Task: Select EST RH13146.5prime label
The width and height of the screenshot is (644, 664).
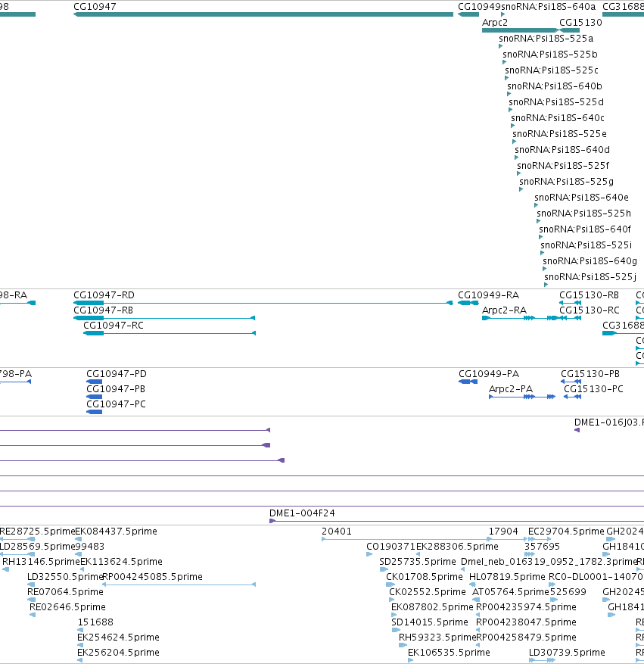Action: click(x=41, y=562)
